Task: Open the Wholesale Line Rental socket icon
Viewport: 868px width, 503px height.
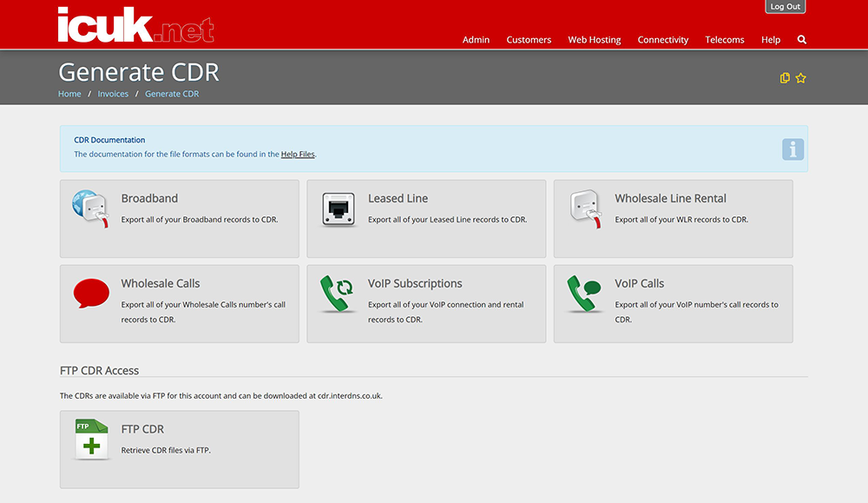Action: (x=585, y=208)
